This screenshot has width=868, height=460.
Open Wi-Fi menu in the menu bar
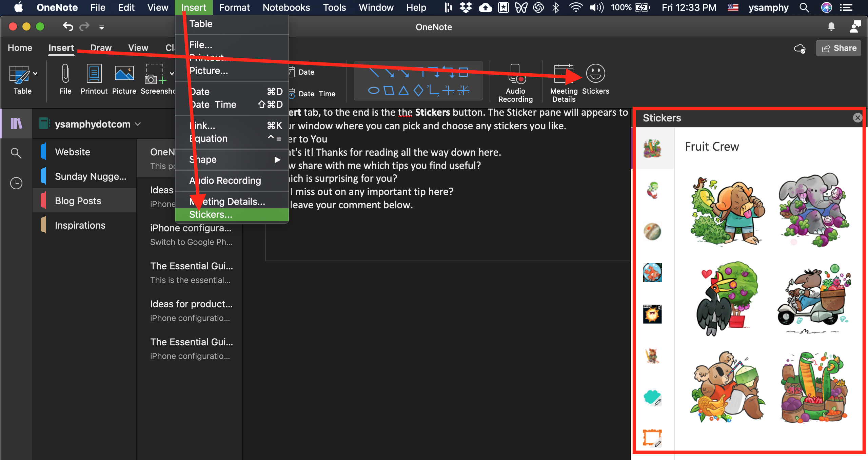(x=576, y=7)
